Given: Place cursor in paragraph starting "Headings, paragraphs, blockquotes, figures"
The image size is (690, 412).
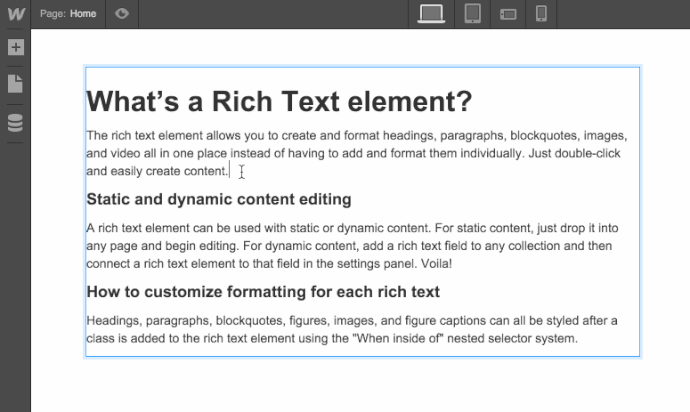Looking at the screenshot, I should point(352,329).
